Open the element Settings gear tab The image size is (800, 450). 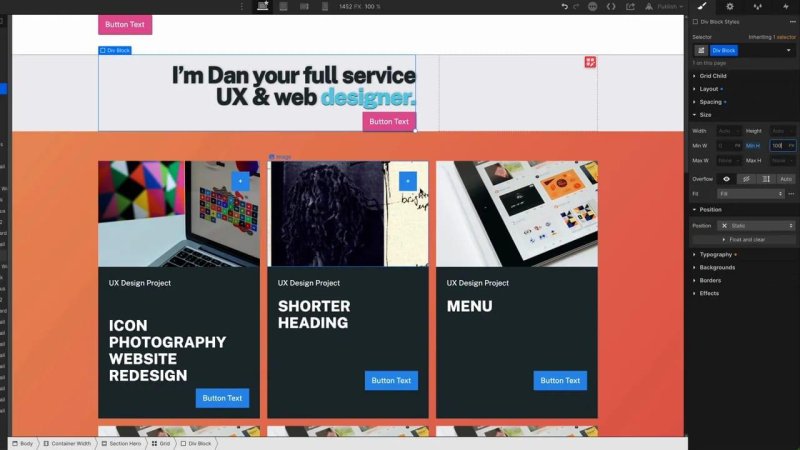point(730,6)
